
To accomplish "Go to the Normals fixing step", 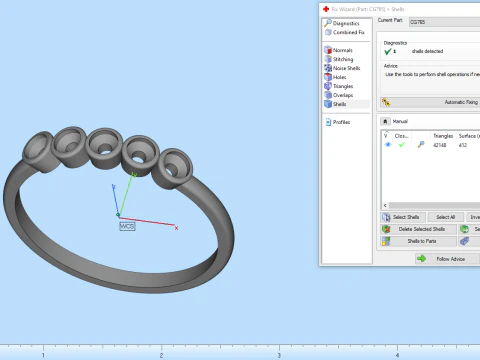I will (338, 50).
